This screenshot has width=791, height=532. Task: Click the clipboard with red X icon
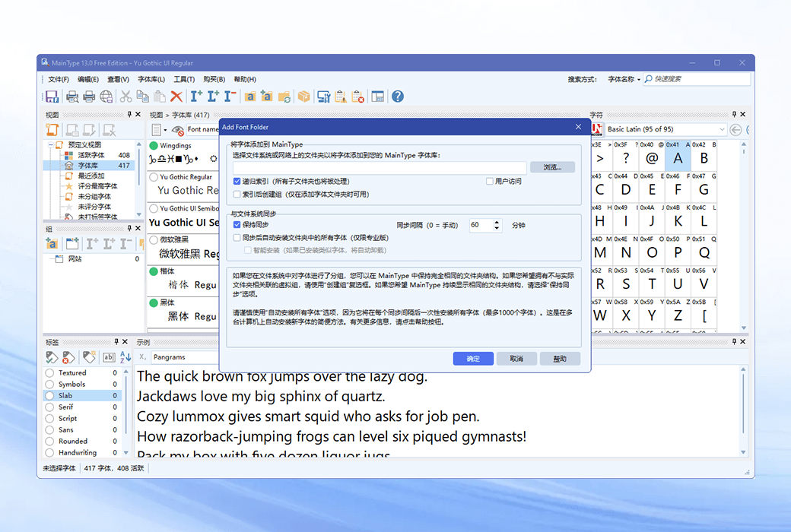tap(357, 97)
